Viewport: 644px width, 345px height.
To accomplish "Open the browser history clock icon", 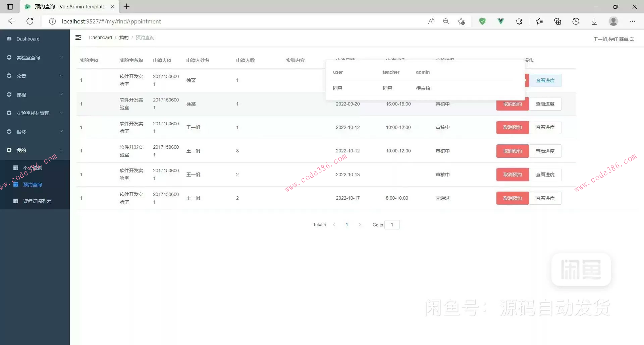I will click(x=576, y=21).
